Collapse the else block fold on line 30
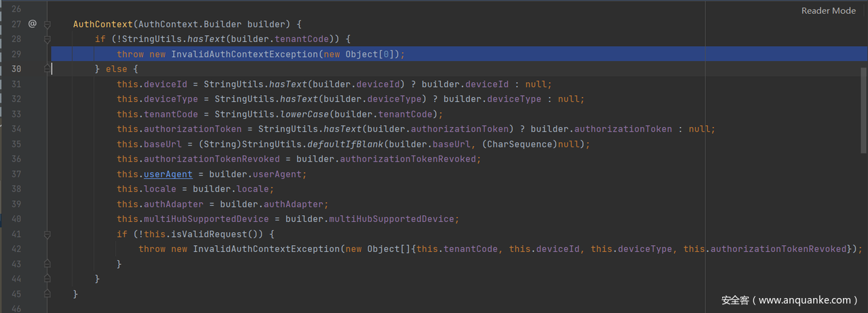868x313 pixels. coord(47,69)
